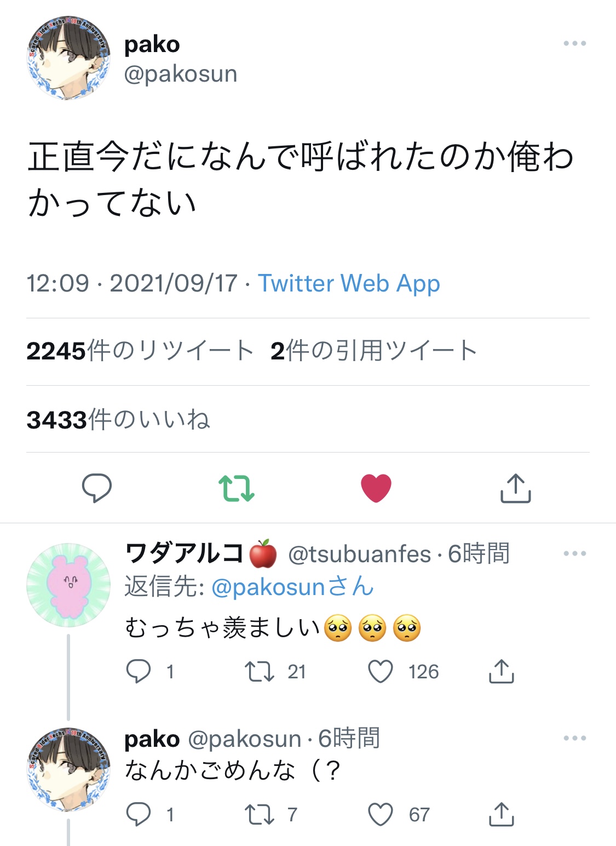Open @pakosunさん mention link
This screenshot has height=846, width=616.
pyautogui.click(x=292, y=587)
